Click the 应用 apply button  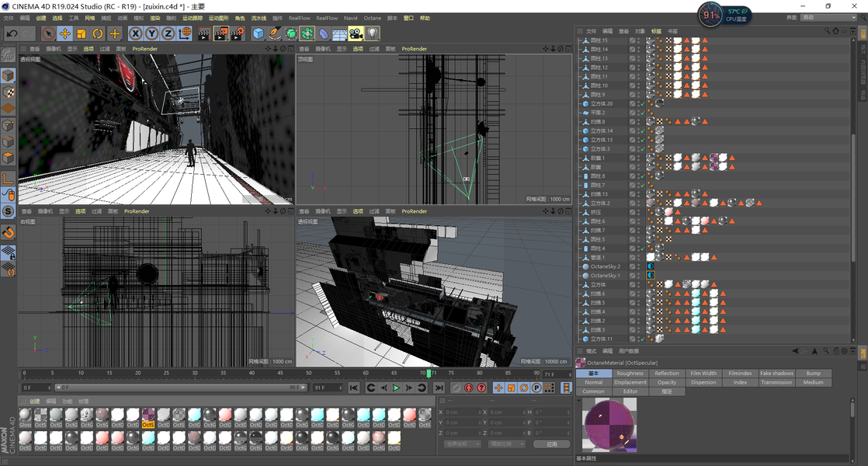[x=551, y=444]
